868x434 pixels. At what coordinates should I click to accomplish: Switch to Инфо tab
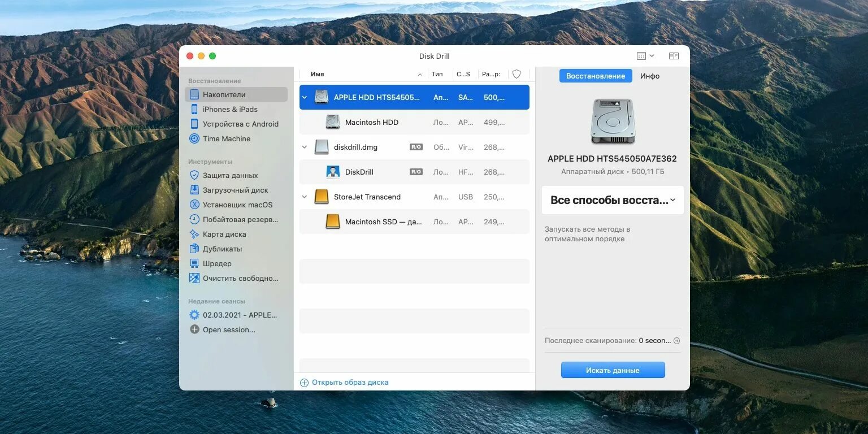650,76
